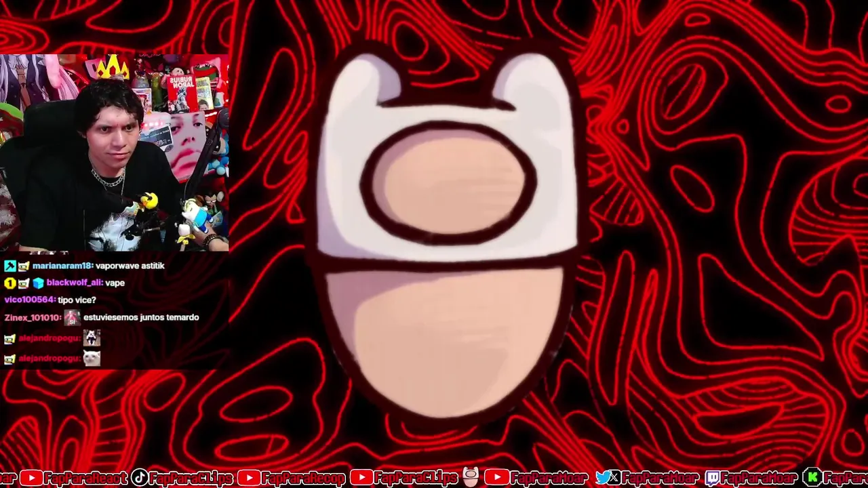Viewport: 868px width, 488px height.
Task: Click the YouTube icon beside FapParaRecop
Action: coord(250,478)
